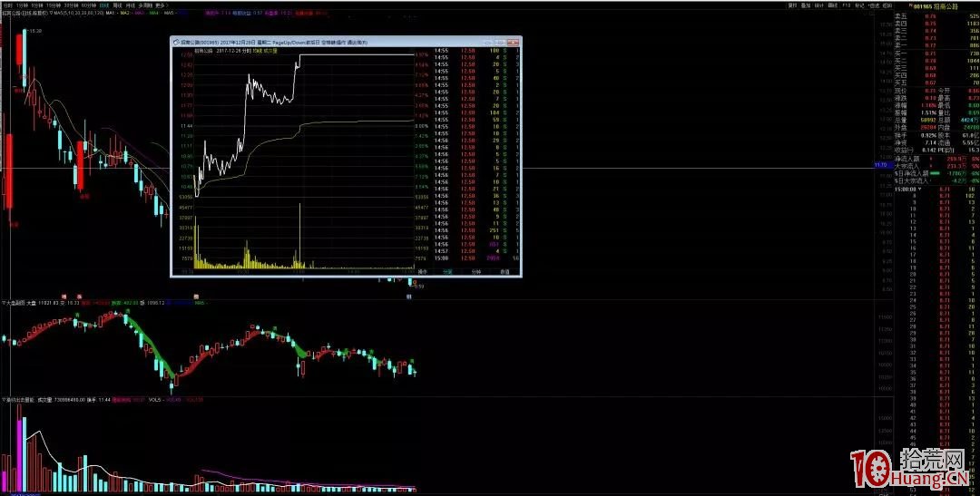This screenshot has width=980, height=496.
Task: Select the 5分钟 period tab
Action: pos(37,5)
